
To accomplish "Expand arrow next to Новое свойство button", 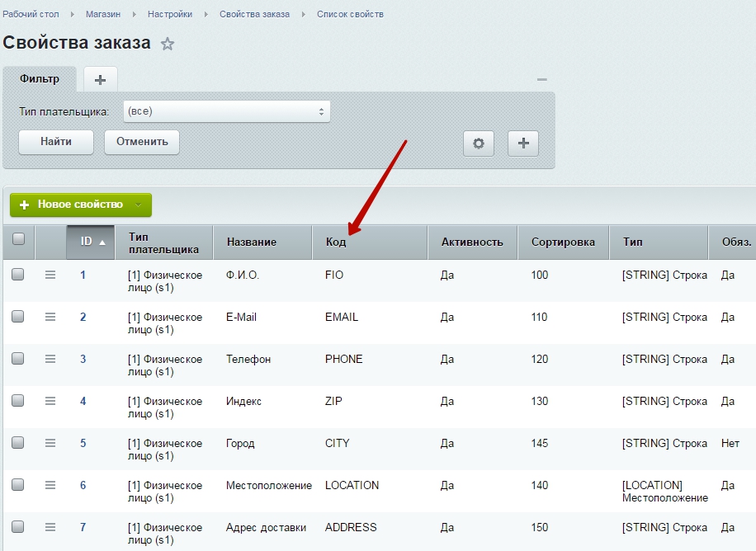I will click(139, 205).
